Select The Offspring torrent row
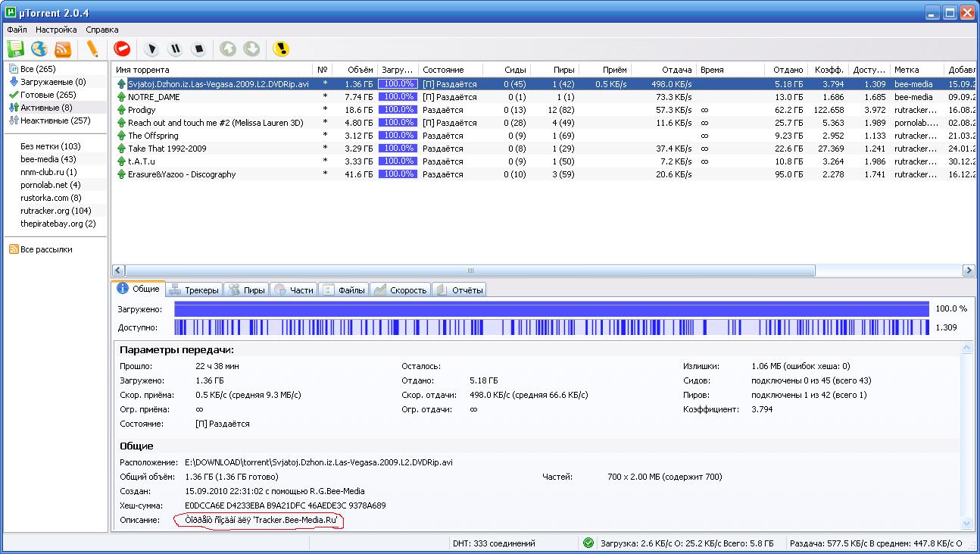The image size is (980, 554). tap(544, 136)
